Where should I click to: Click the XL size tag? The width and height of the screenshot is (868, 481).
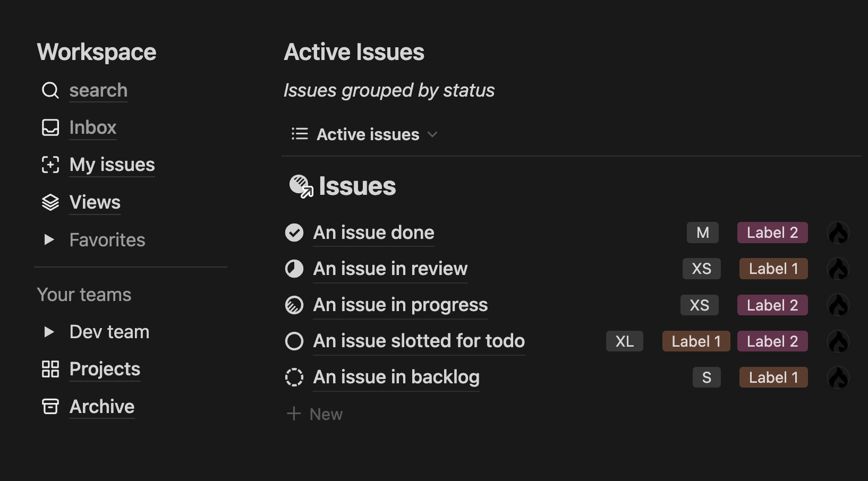click(625, 341)
